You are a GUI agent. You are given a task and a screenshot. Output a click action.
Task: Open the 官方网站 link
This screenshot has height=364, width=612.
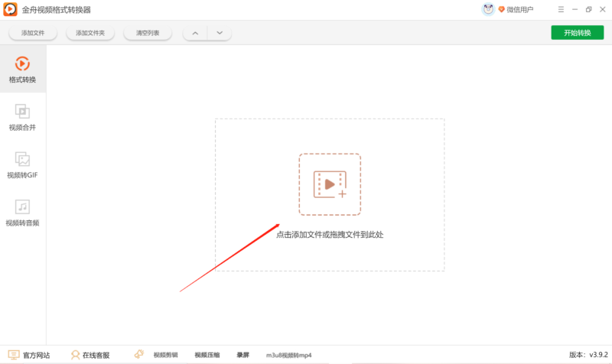tap(29, 355)
